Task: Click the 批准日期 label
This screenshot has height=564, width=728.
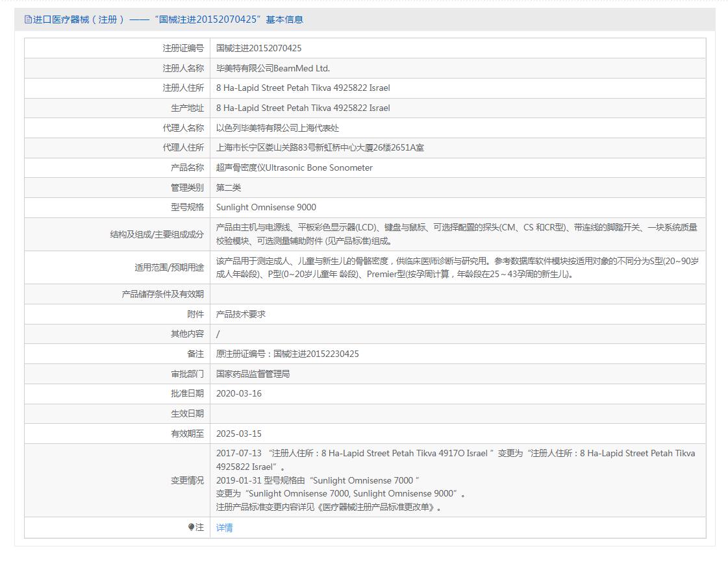Action: click(187, 394)
